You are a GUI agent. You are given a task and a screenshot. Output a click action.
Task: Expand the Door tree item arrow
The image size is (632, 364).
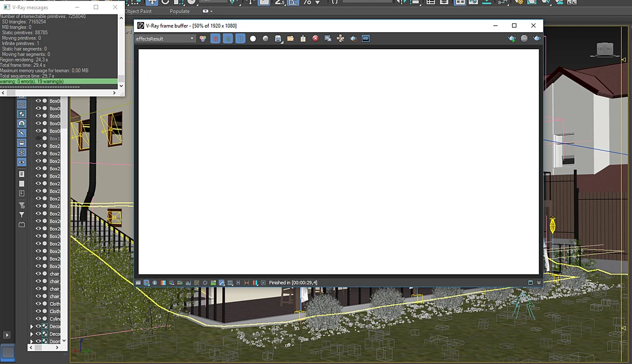point(32,342)
